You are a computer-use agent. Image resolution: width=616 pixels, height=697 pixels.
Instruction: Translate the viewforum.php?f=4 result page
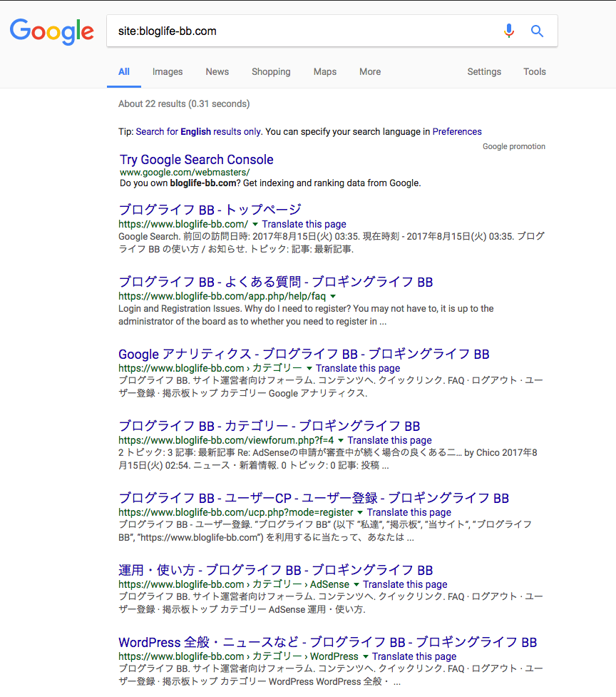[x=389, y=440]
